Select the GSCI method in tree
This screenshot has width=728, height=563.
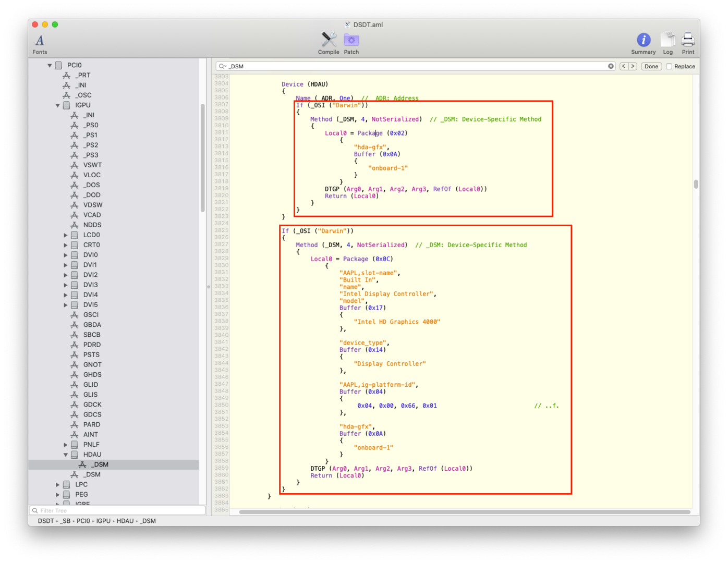(91, 315)
